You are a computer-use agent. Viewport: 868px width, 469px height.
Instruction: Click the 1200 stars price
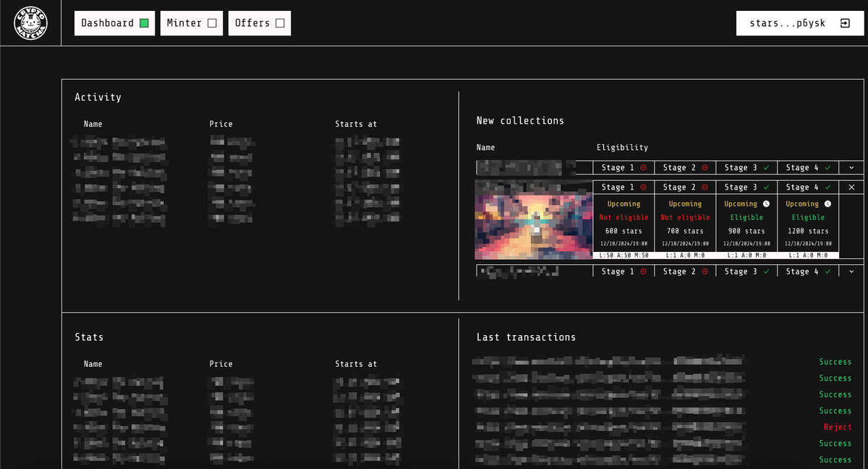[x=808, y=231]
